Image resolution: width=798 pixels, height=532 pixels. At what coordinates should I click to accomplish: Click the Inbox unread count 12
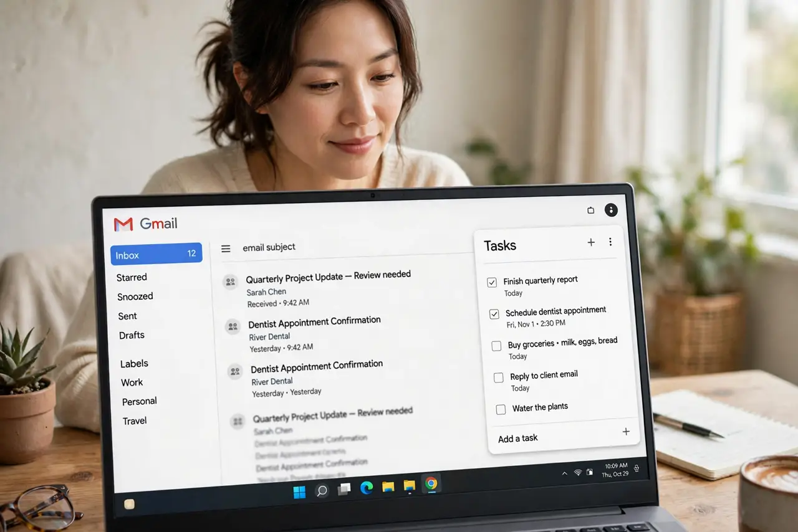(191, 253)
